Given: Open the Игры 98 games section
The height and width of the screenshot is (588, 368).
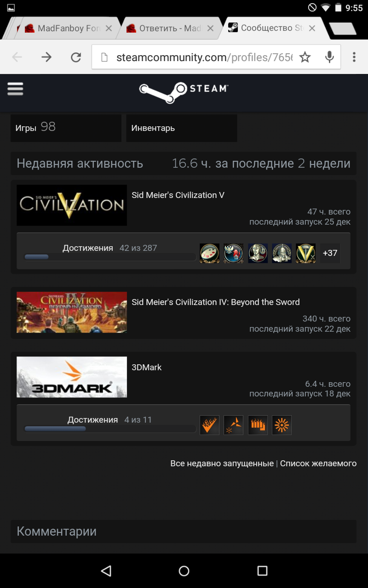Looking at the screenshot, I should [66, 128].
